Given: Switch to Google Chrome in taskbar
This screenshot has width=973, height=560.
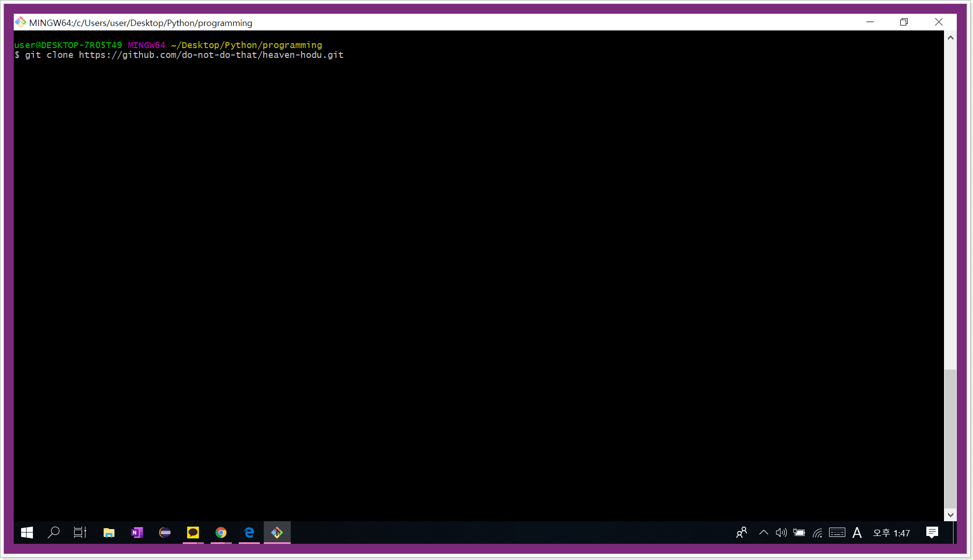Looking at the screenshot, I should click(x=221, y=533).
